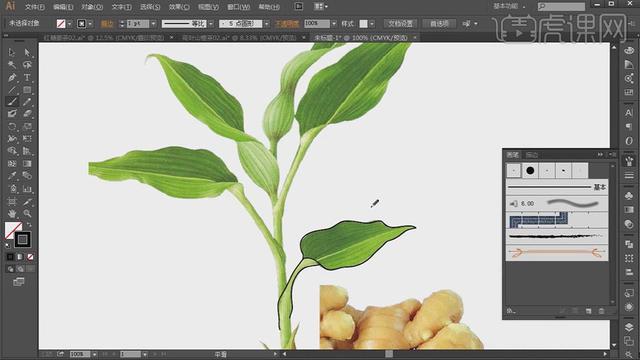Screen dimensions: 640x360
Task: Select the Perspective Grid tool
Action: (x=27, y=151)
